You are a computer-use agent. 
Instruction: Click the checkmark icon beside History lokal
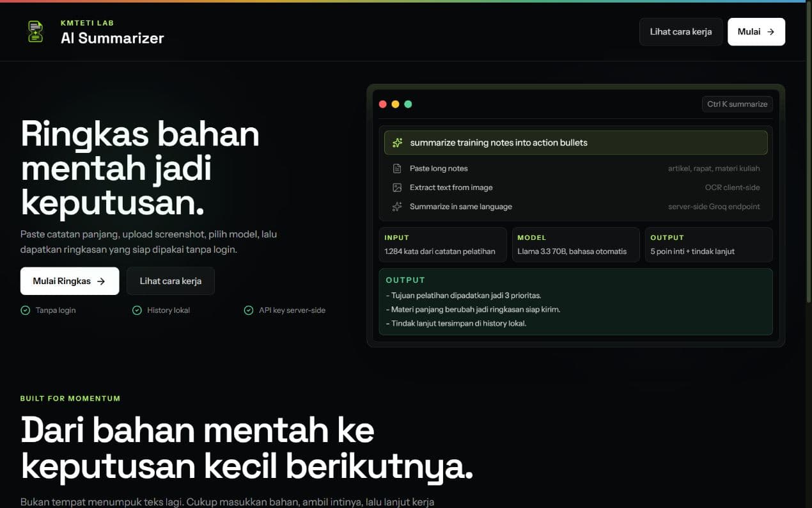point(137,310)
